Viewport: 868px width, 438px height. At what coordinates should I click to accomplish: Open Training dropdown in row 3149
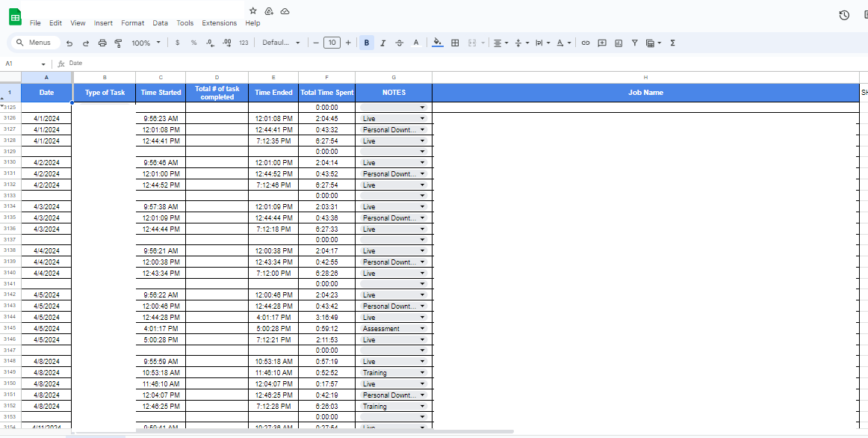(422, 373)
